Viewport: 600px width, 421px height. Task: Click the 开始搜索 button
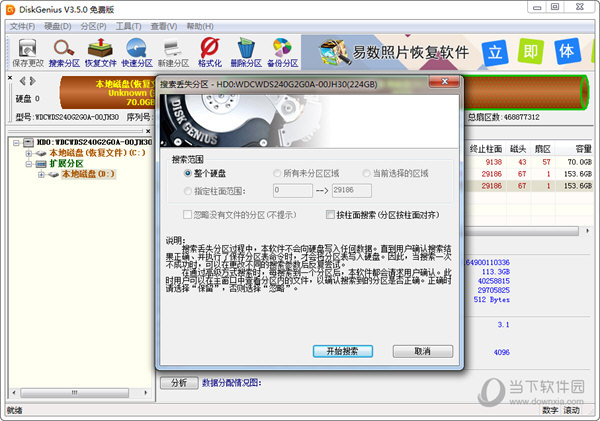pos(342,351)
